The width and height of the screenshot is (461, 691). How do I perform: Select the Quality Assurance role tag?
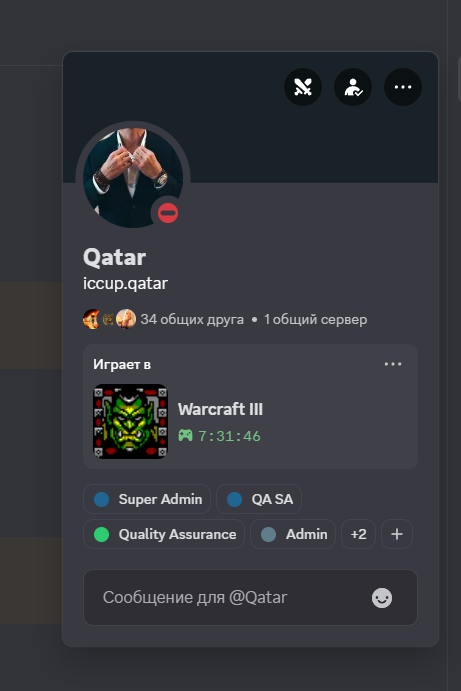point(164,534)
